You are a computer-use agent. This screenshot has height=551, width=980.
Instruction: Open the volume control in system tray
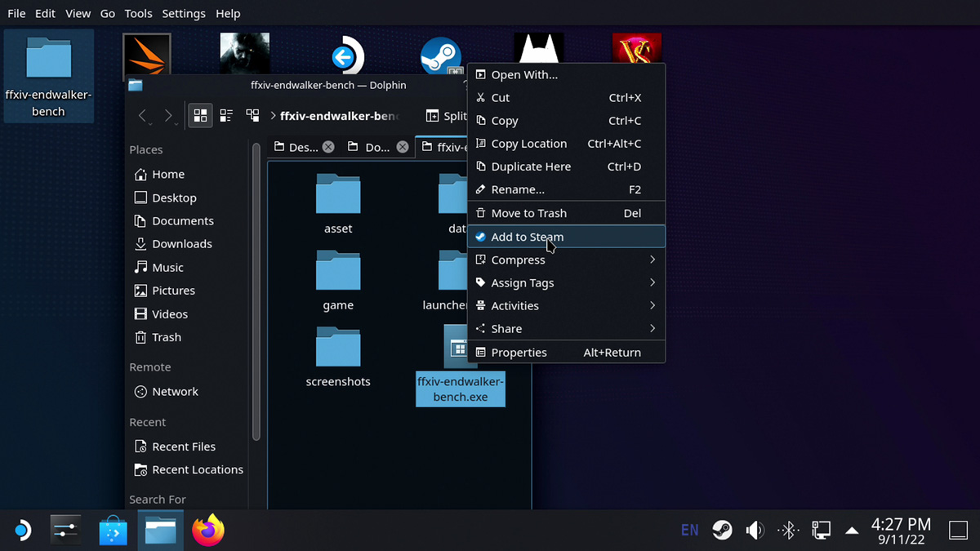click(755, 531)
